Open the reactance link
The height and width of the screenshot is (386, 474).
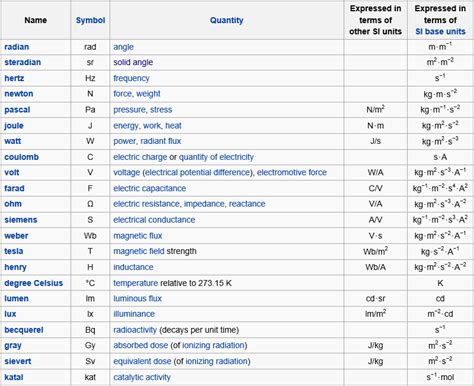pyautogui.click(x=247, y=204)
